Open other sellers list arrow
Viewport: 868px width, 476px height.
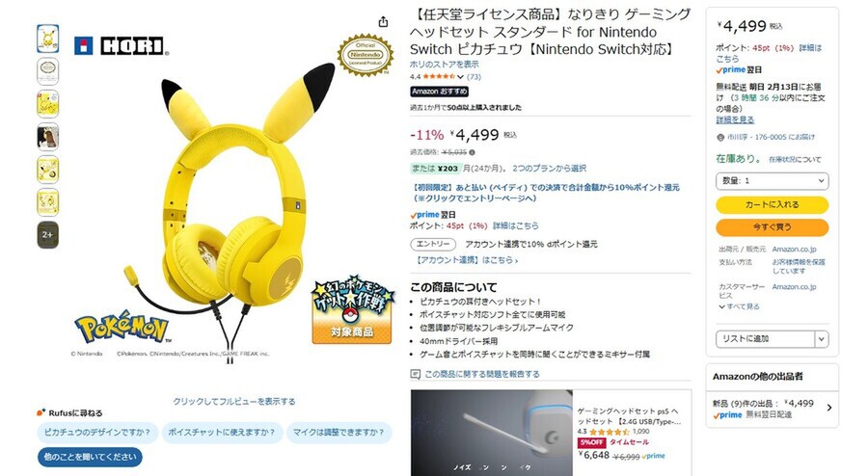tap(829, 408)
